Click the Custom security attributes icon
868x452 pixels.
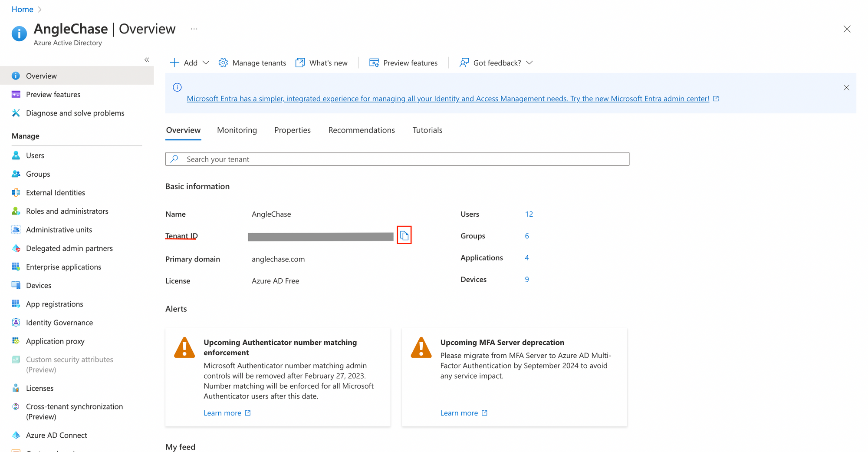point(16,360)
